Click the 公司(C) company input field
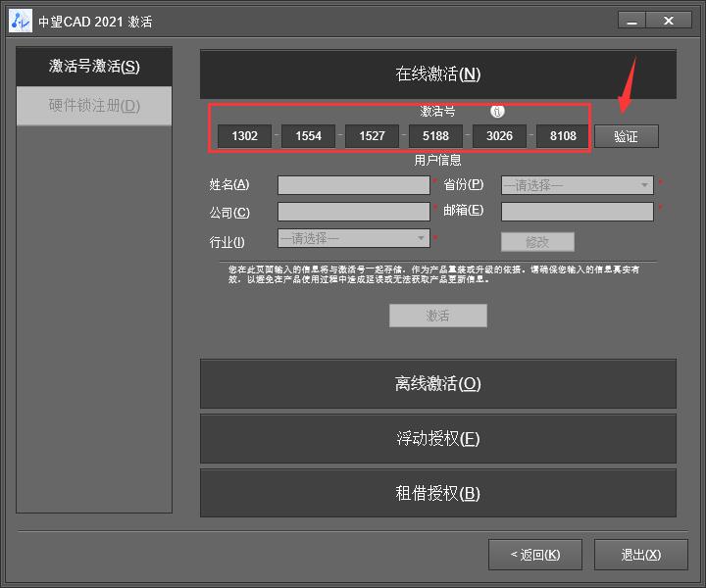The height and width of the screenshot is (588, 706). click(354, 212)
